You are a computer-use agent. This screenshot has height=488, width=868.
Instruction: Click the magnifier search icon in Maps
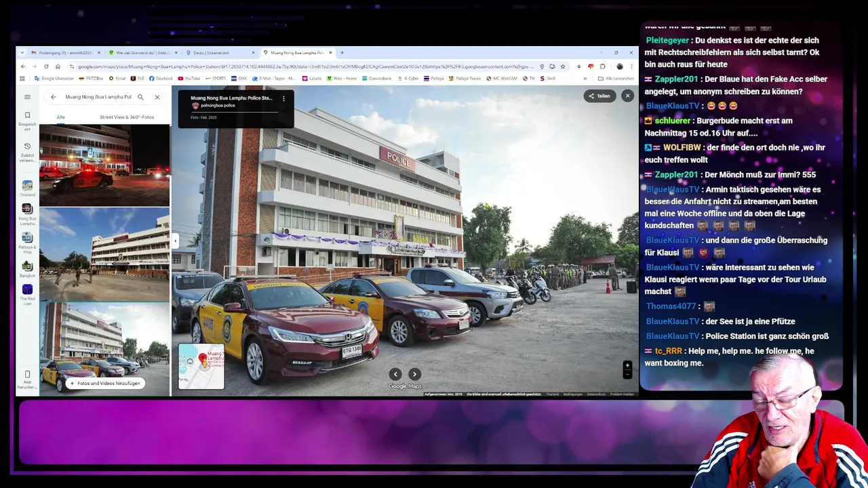(x=140, y=97)
